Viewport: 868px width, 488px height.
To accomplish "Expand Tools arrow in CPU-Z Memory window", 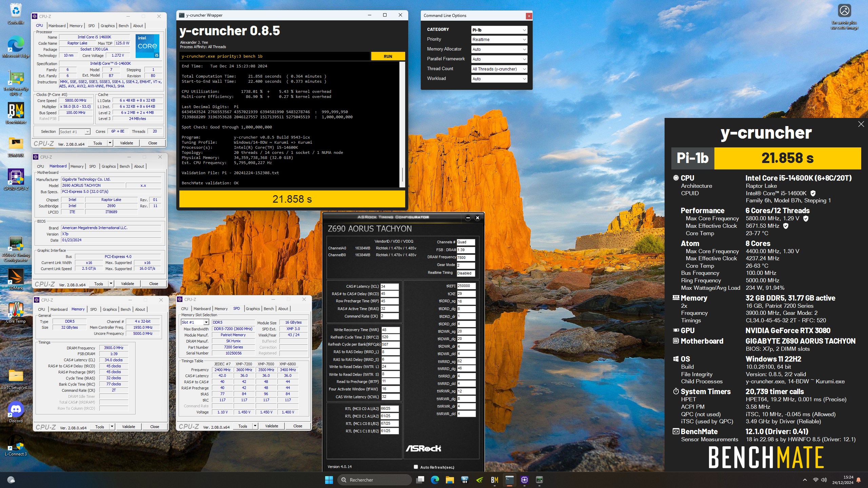I will (x=112, y=427).
